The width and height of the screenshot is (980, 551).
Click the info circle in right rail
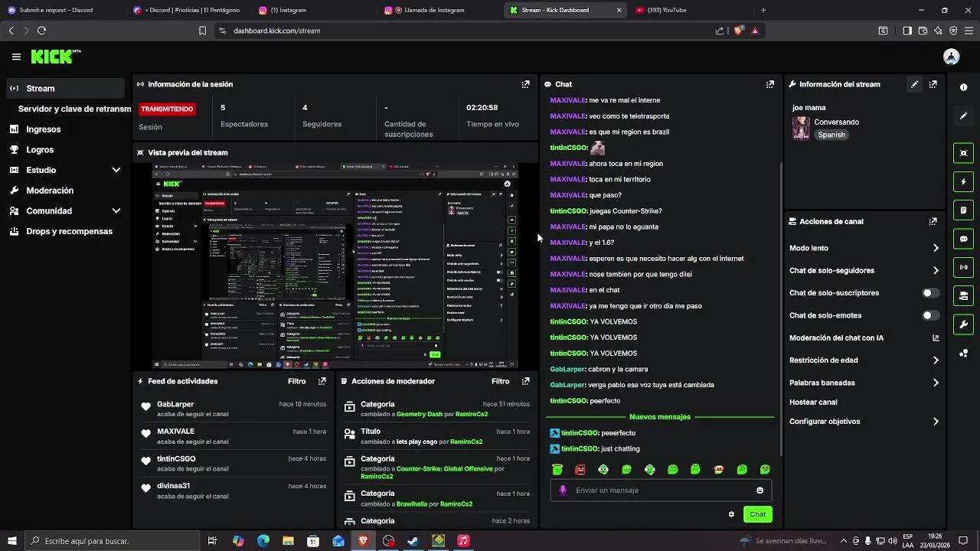click(963, 87)
